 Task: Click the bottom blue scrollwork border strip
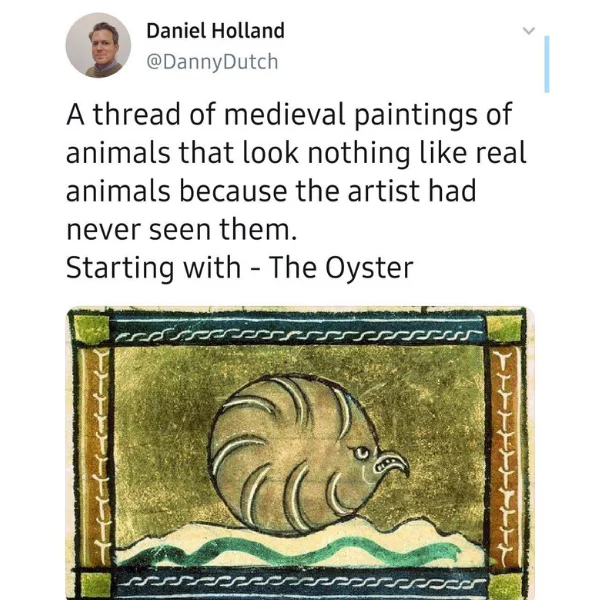pyautogui.click(x=300, y=586)
